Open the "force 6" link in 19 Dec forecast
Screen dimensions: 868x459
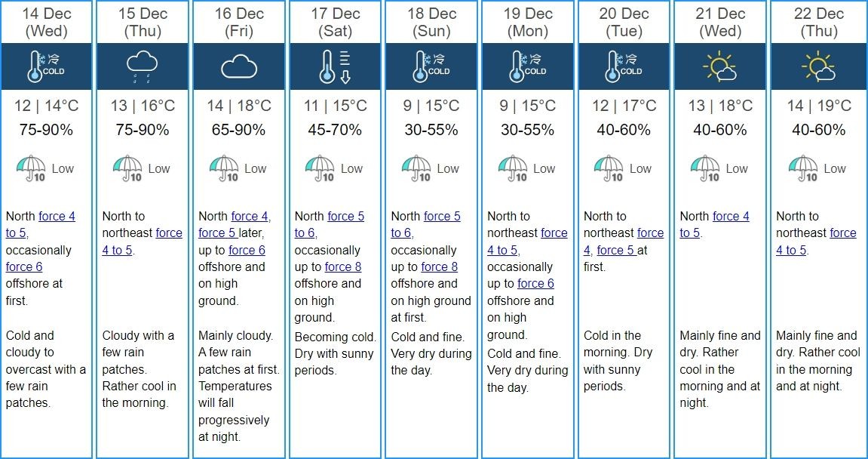coord(535,283)
